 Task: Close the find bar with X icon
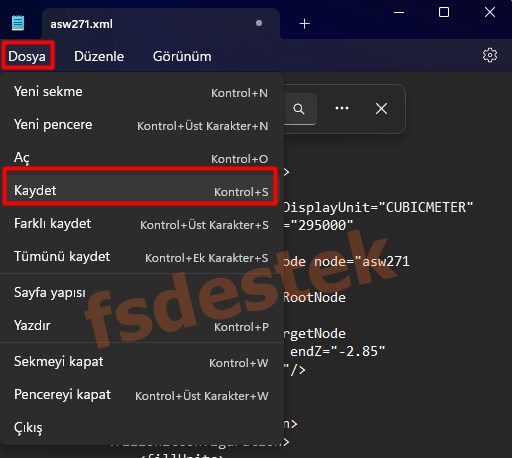381,108
